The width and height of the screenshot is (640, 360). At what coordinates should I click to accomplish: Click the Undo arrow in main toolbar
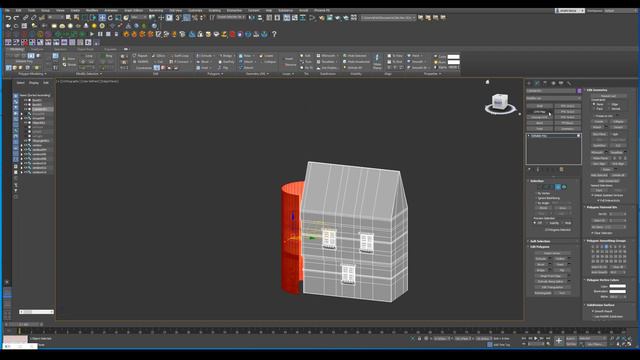[x=8, y=18]
